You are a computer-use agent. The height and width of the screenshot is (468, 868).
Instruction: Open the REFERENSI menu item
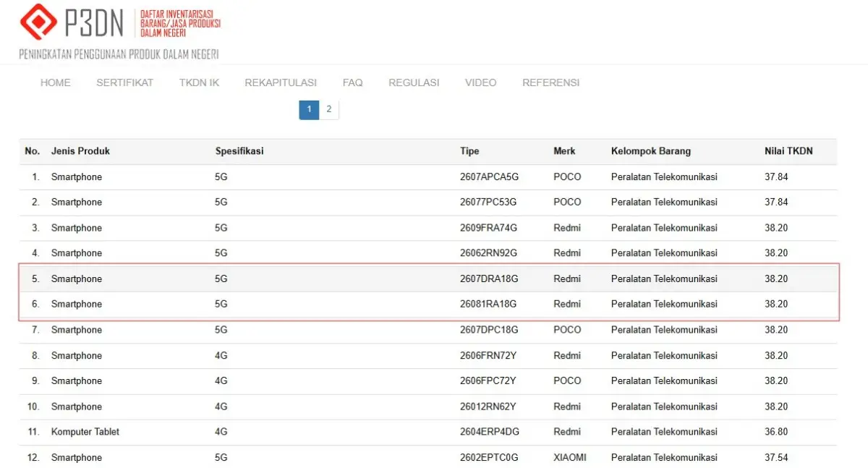click(x=551, y=82)
